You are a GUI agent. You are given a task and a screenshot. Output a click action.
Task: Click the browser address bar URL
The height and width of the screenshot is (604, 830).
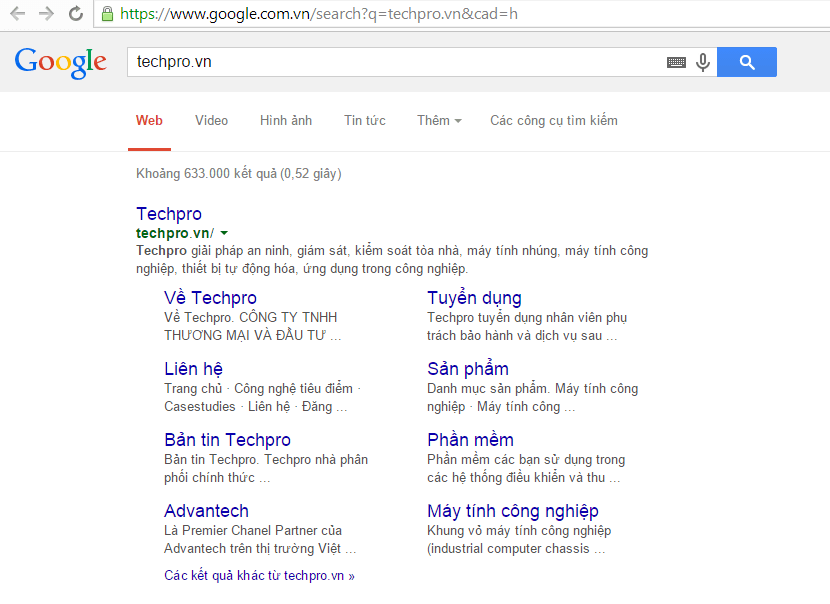coord(319,13)
